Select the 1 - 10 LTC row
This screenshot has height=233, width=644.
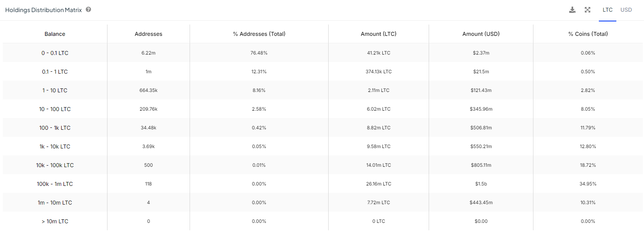point(55,90)
